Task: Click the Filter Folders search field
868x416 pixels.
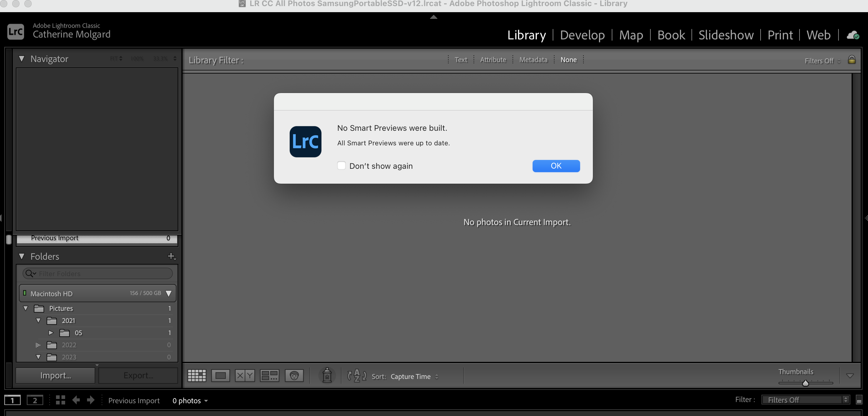Action: (98, 273)
